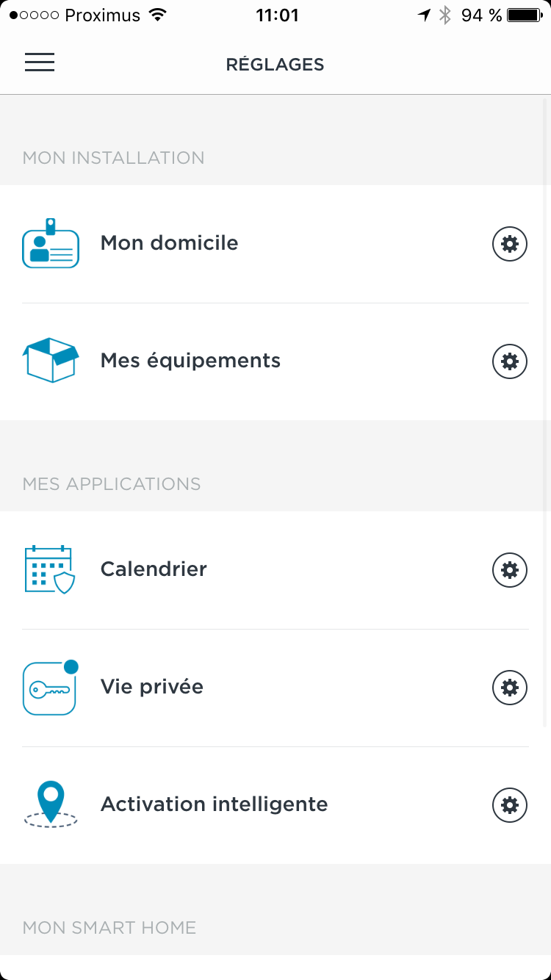Select the Mes équipements entry

pos(190,361)
